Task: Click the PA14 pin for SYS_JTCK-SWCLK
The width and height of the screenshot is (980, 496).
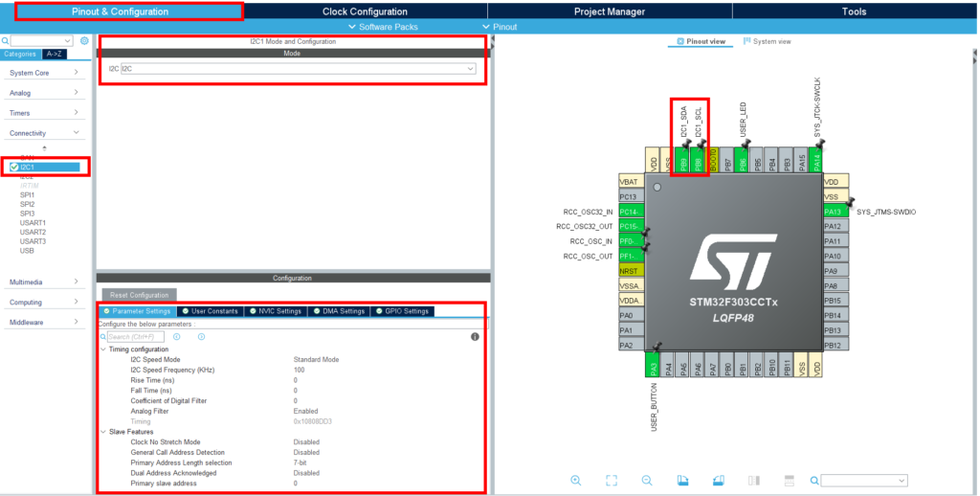Action: [816, 160]
